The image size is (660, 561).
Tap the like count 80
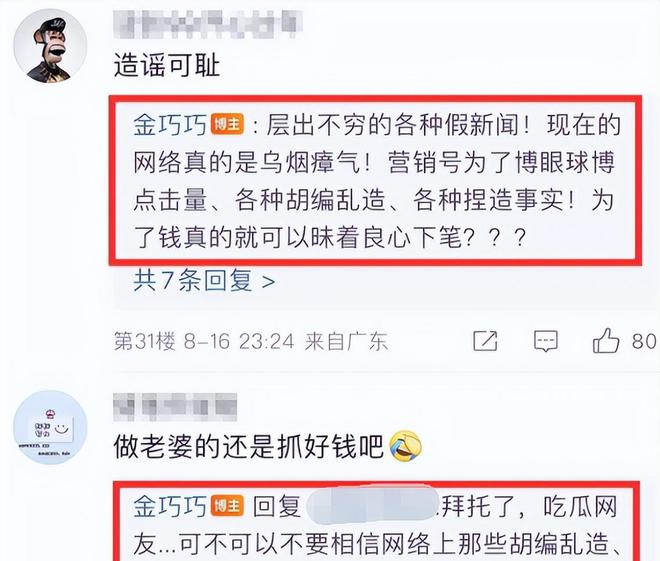click(644, 341)
